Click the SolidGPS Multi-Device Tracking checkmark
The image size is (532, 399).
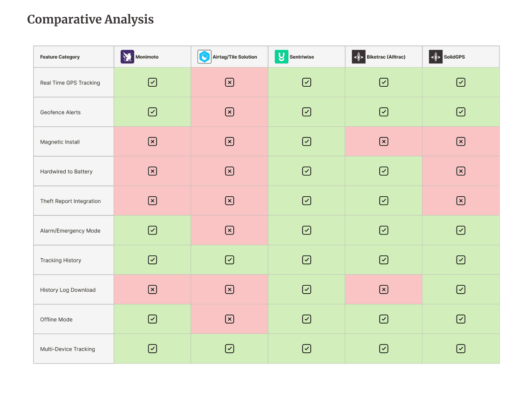[461, 349]
